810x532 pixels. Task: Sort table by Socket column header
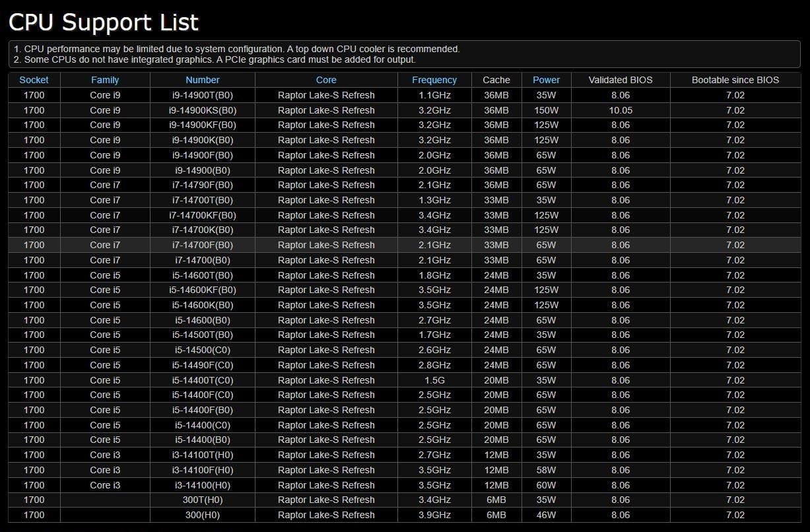(34, 80)
